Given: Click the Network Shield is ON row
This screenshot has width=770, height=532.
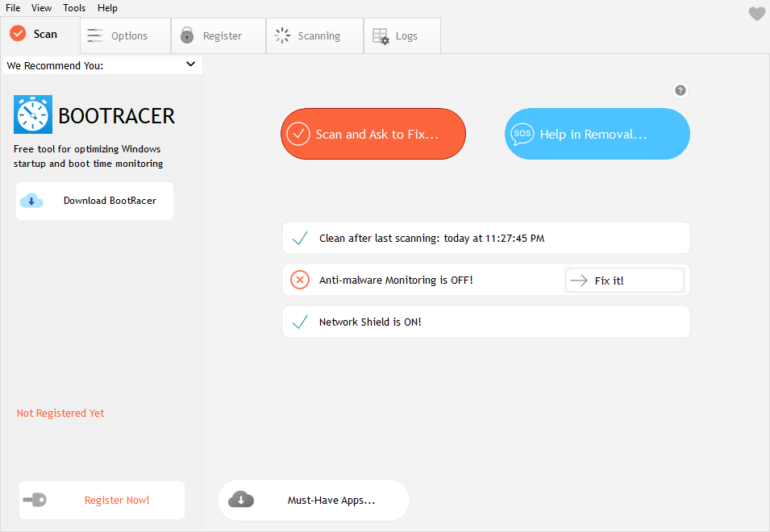Looking at the screenshot, I should (x=486, y=322).
